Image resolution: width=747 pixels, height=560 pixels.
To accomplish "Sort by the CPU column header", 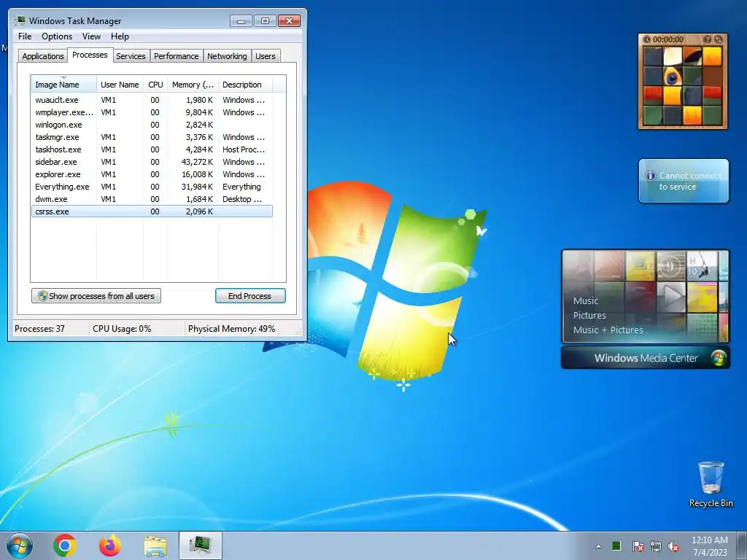I will click(x=155, y=85).
